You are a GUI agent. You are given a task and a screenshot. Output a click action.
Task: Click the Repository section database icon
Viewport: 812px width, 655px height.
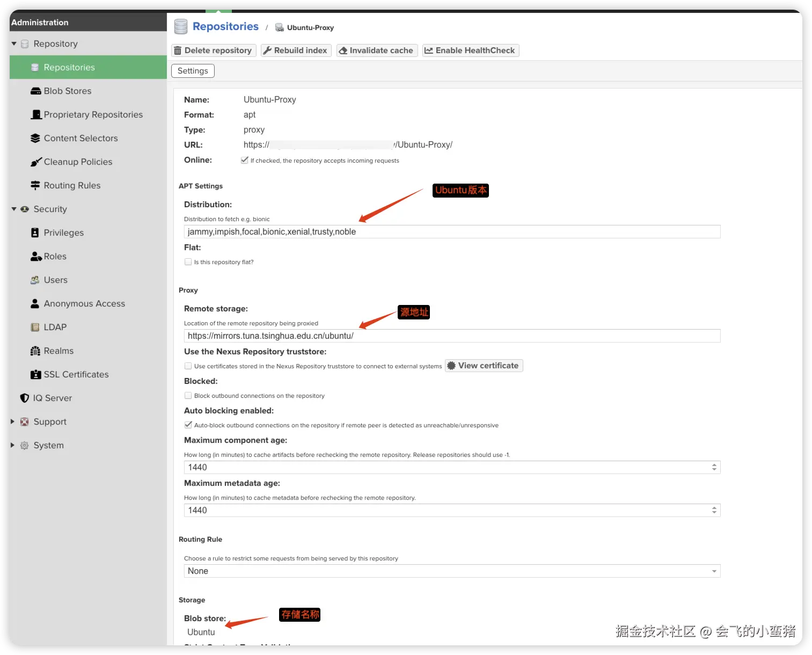25,44
